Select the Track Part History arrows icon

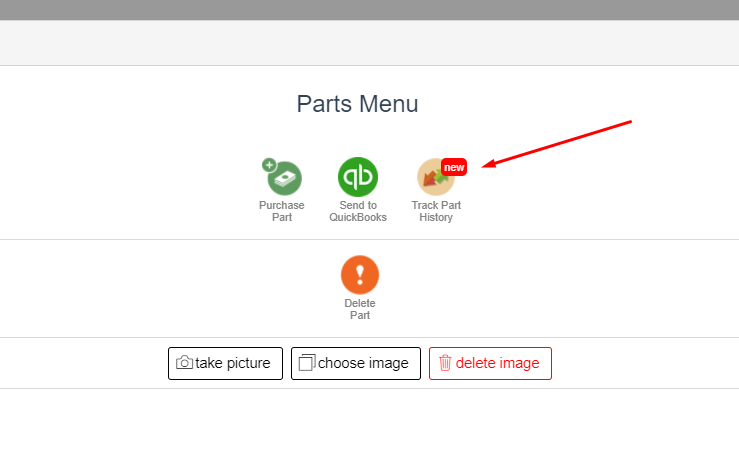point(435,177)
